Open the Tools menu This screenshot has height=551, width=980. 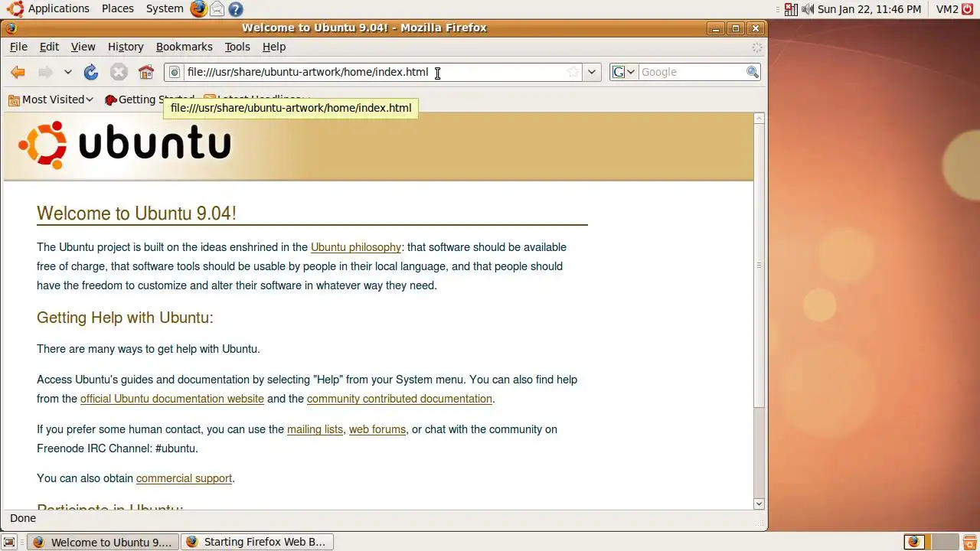(x=237, y=47)
